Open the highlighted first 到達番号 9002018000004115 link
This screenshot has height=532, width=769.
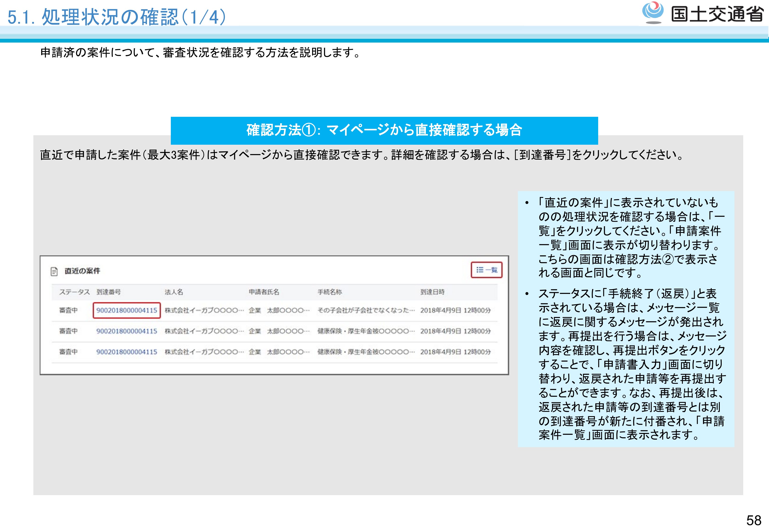click(127, 310)
